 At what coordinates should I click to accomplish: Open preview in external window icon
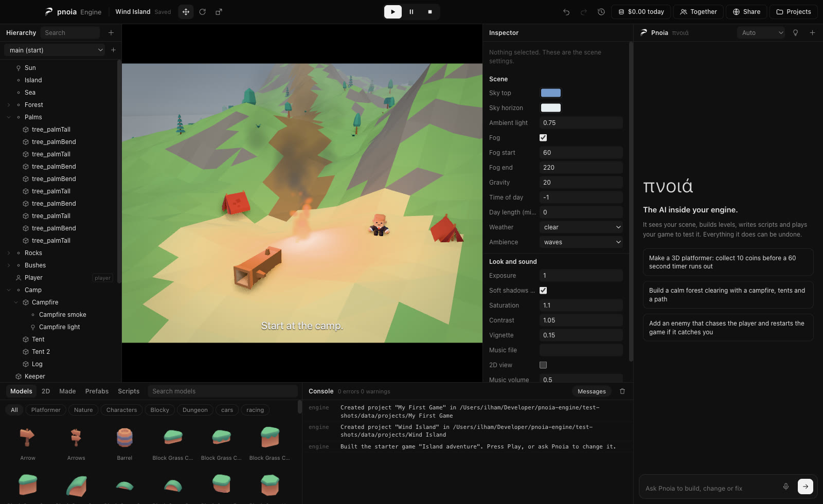point(219,12)
